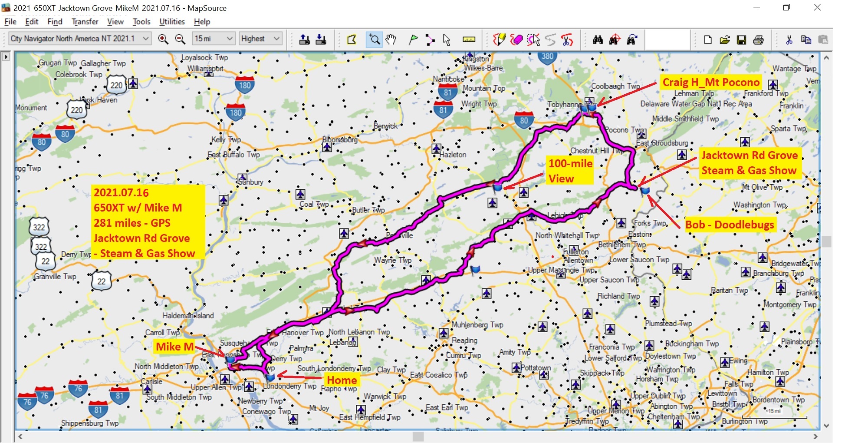Click the Save floppy disk button
868x443 pixels.
(742, 40)
